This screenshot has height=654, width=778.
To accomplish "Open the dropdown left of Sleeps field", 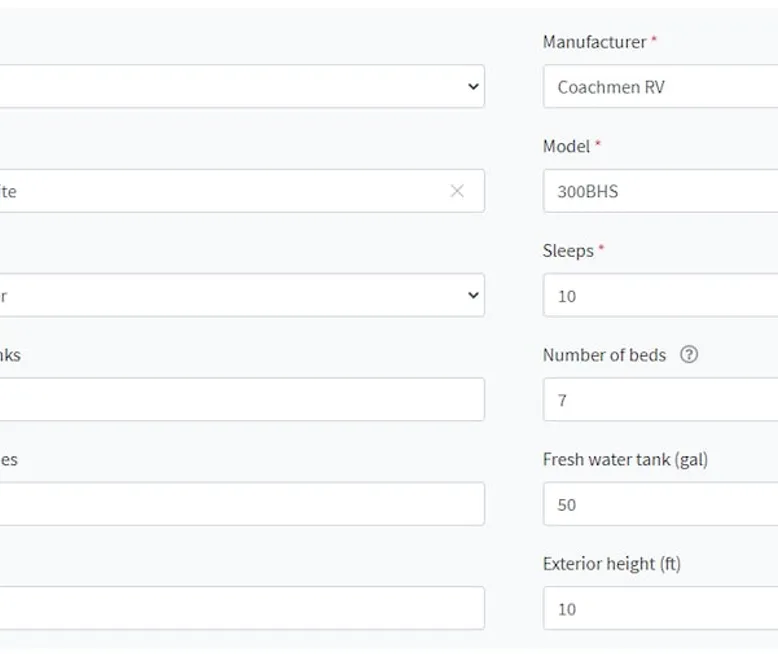I will (x=242, y=295).
